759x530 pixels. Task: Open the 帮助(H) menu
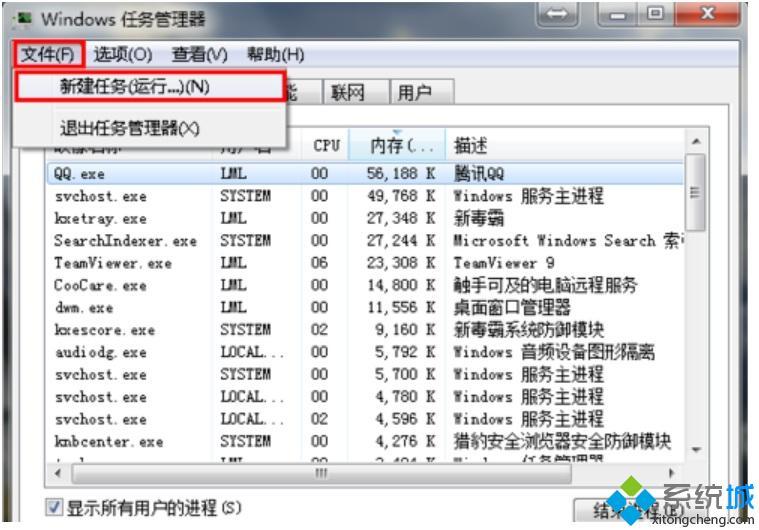tap(275, 54)
